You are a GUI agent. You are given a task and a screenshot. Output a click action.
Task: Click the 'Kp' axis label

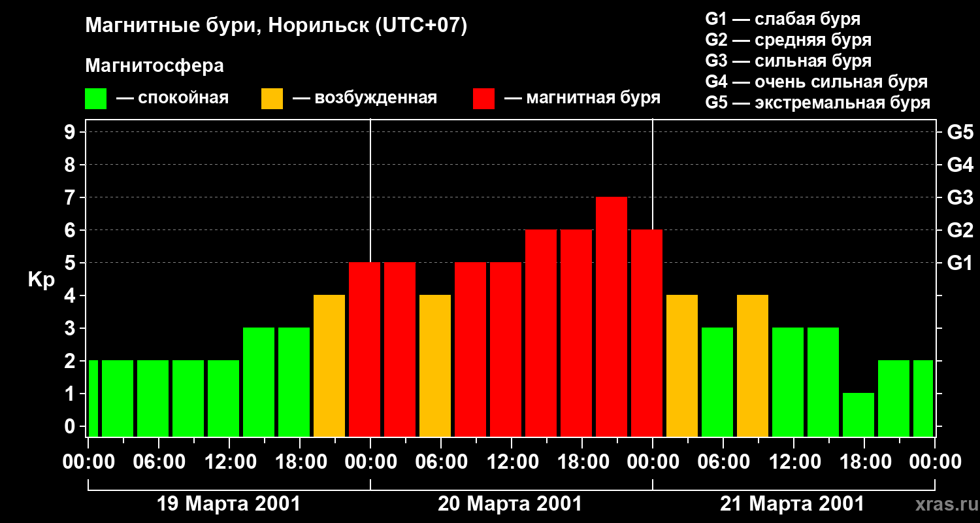pos(41,280)
